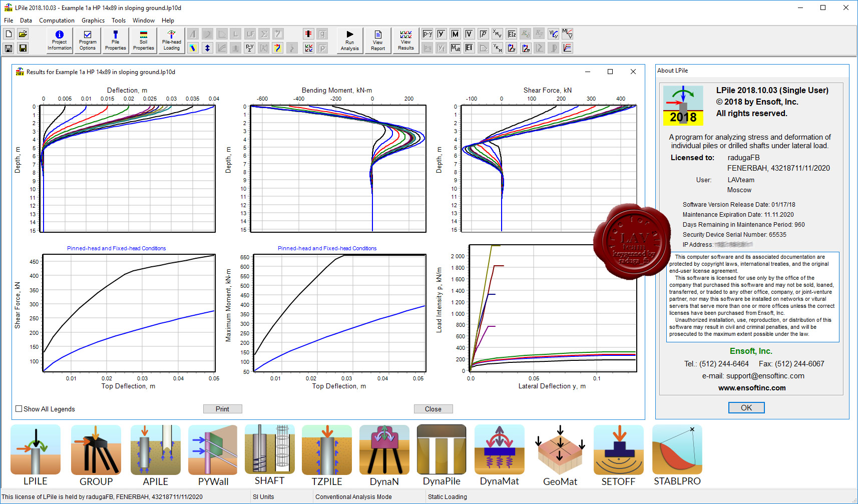The image size is (858, 504).
Task: Show p-y curves plot icon
Action: (x=427, y=34)
